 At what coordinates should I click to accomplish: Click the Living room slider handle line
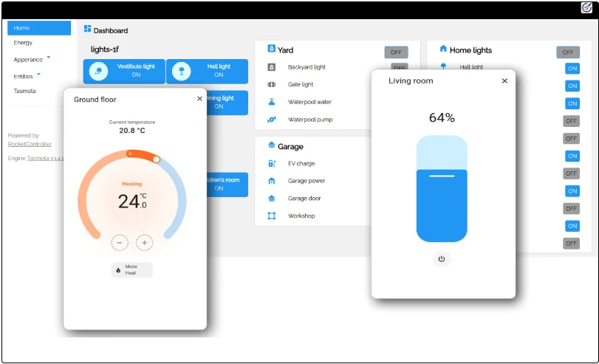click(442, 176)
